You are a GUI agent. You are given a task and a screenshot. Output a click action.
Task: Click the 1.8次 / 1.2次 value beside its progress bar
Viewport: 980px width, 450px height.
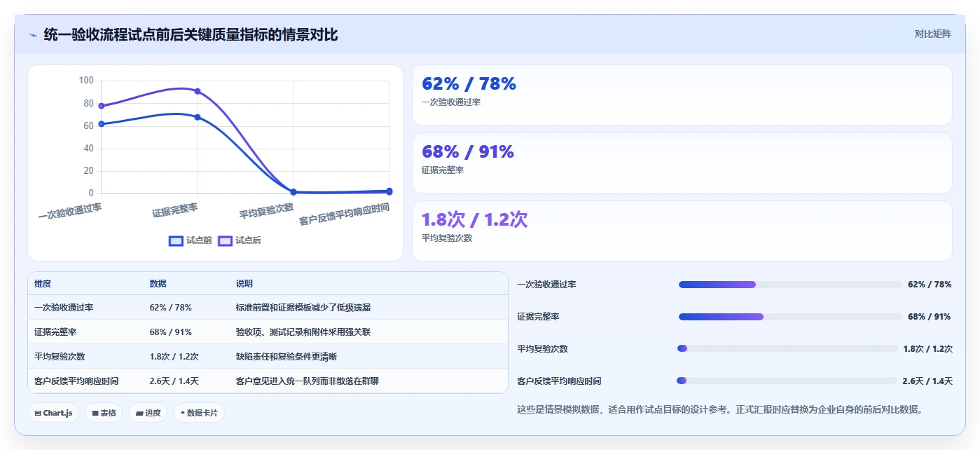(927, 348)
